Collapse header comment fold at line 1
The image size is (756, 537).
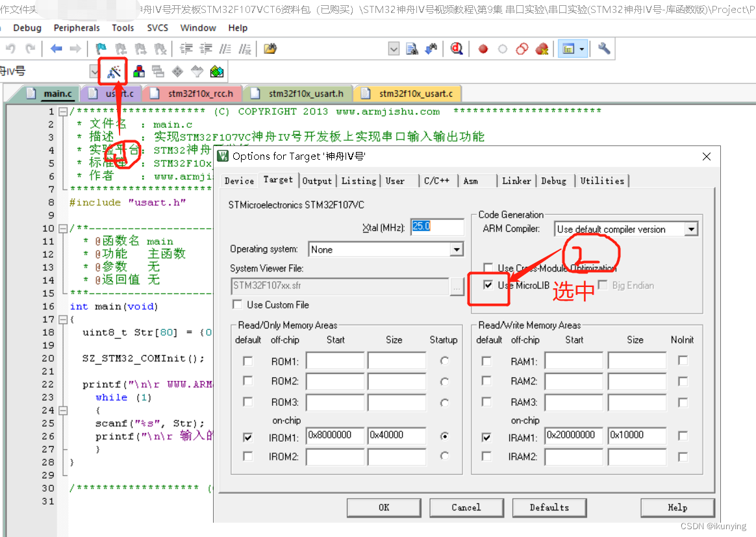click(x=63, y=112)
